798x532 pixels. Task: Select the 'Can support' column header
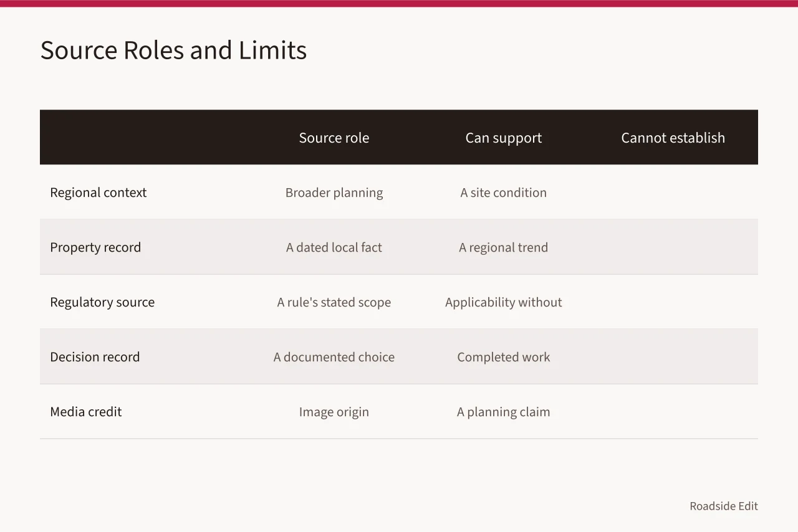click(x=504, y=138)
